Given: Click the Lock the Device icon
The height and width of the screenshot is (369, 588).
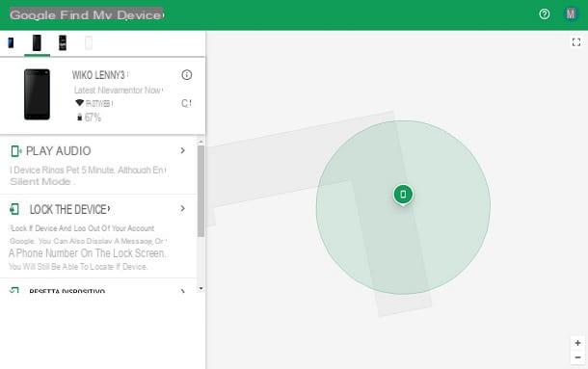Looking at the screenshot, I should pyautogui.click(x=14, y=209).
